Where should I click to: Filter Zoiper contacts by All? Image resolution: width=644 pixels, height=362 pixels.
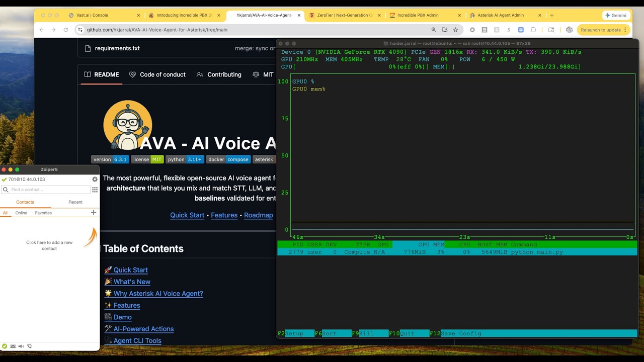[5, 213]
